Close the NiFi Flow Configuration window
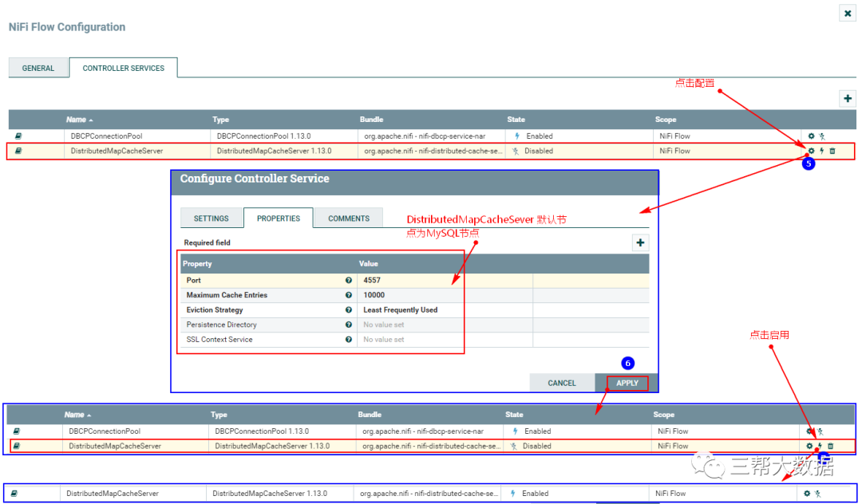Screen dimensions: 862x504 (846, 14)
